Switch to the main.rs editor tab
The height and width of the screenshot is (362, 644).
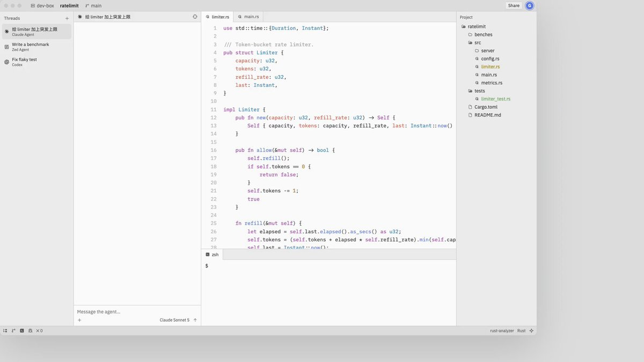click(248, 17)
